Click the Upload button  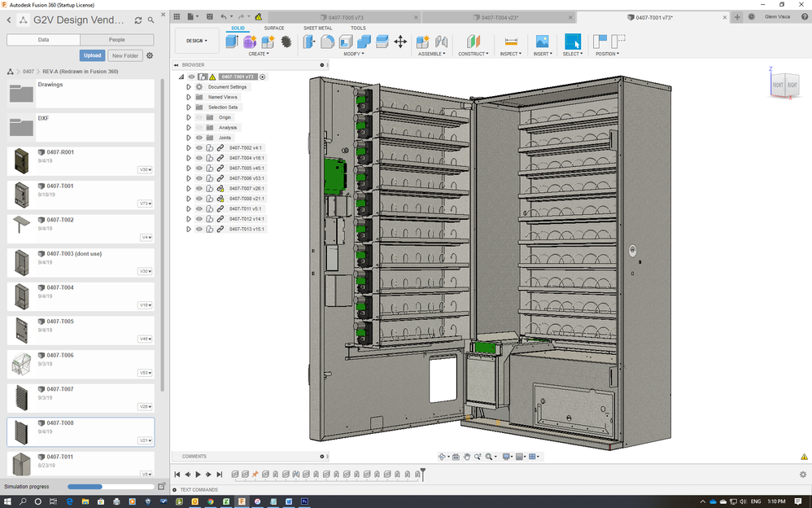coord(93,55)
